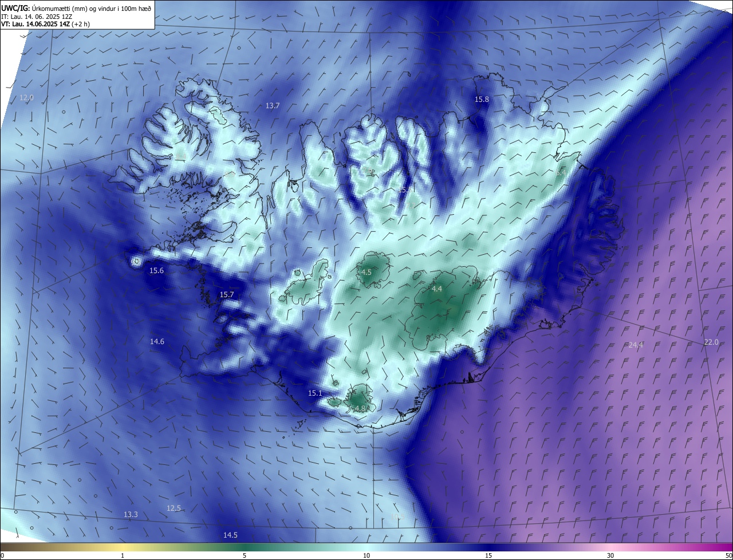
Task: Click the '12.5' value label on the map
Action: tap(174, 508)
